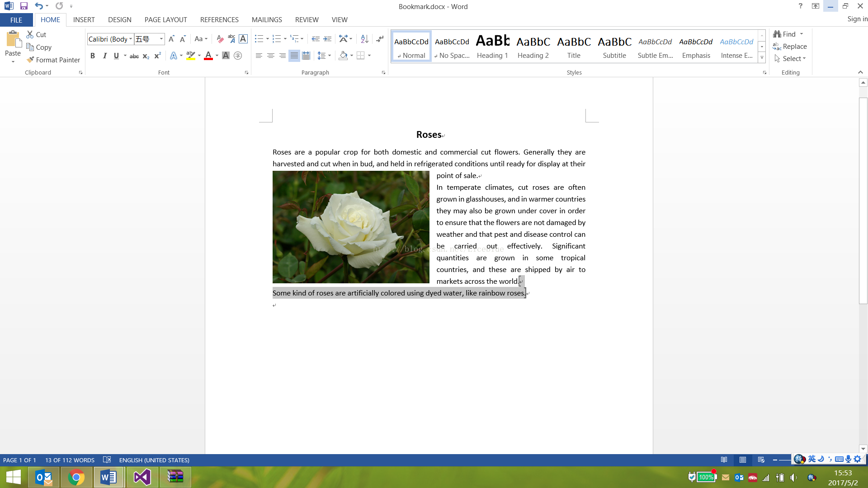The width and height of the screenshot is (868, 488).
Task: Switch to the INSERT tab
Action: click(x=84, y=20)
